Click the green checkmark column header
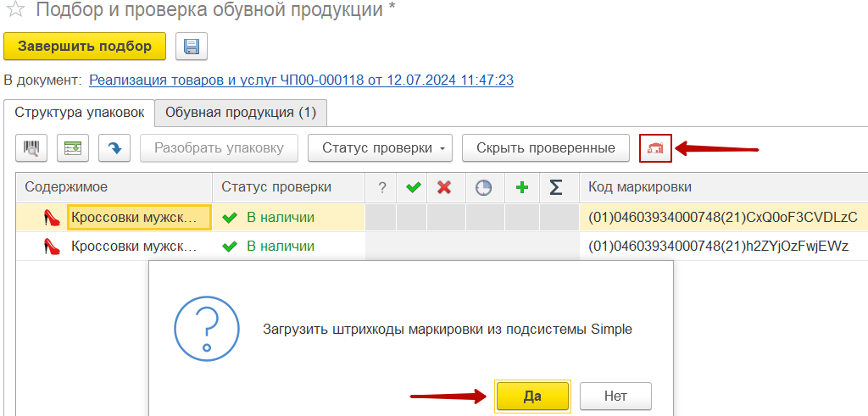 [412, 187]
